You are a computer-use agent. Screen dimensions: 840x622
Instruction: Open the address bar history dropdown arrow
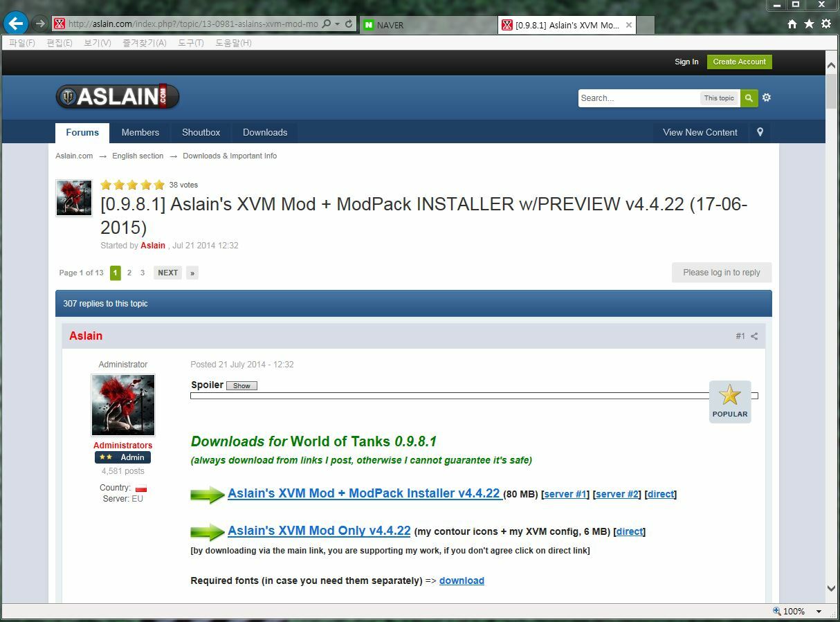[x=337, y=24]
